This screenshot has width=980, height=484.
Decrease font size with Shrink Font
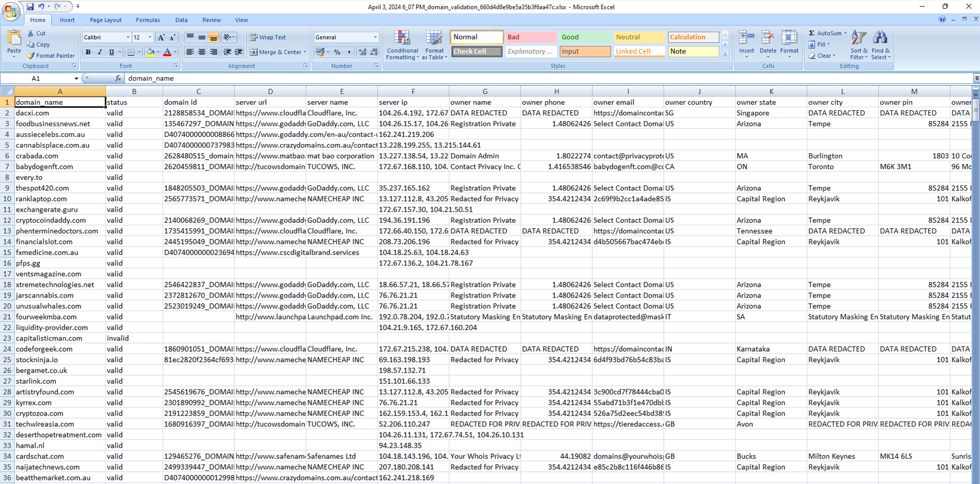point(172,37)
